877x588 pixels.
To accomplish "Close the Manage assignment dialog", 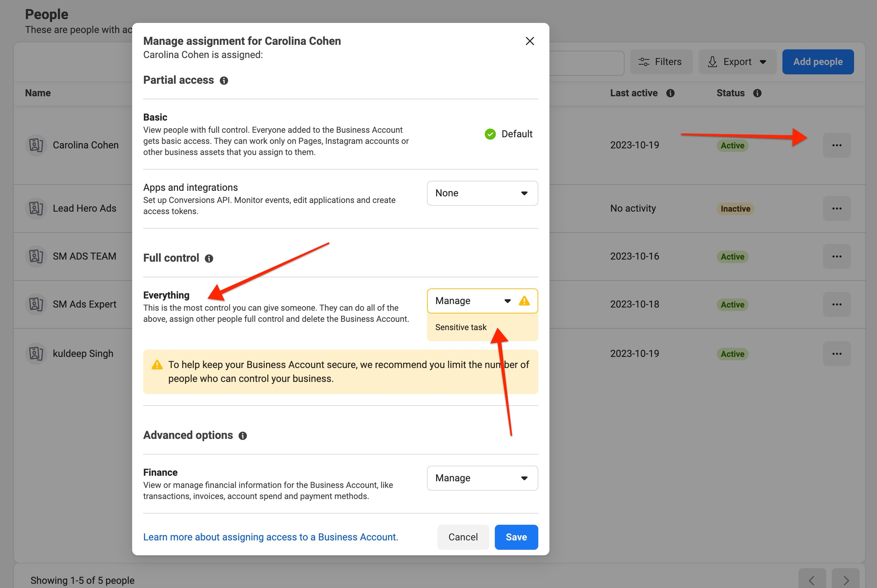I will point(530,41).
